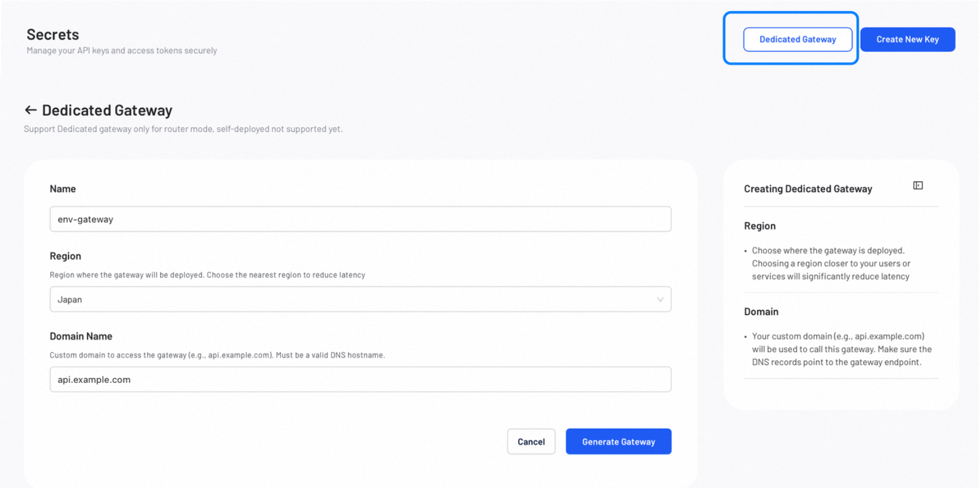Click 'Support Dedicated gateway only for router mode' note
The height and width of the screenshot is (488, 980).
(183, 129)
